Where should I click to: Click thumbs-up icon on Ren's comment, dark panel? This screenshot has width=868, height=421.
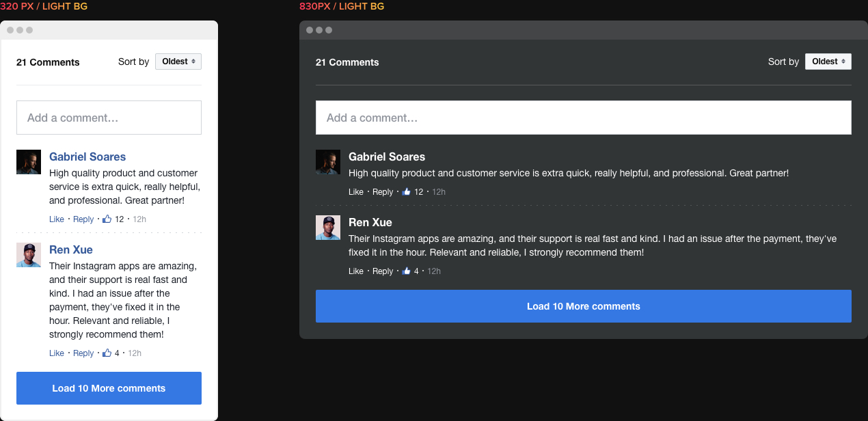[407, 271]
